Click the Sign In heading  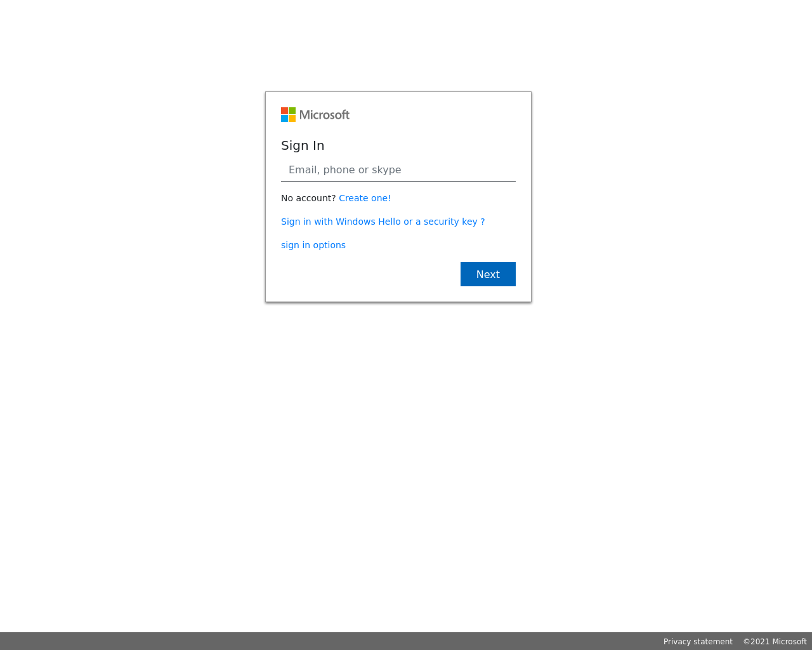(x=303, y=145)
